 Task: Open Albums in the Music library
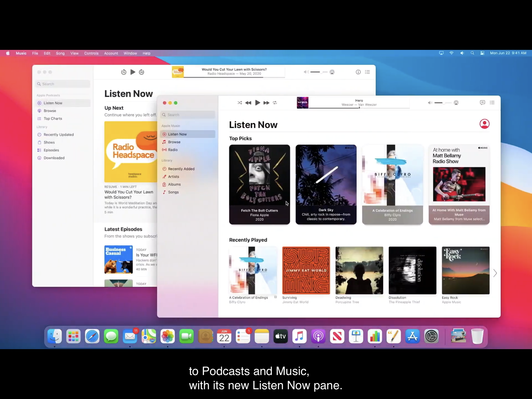[188, 184]
